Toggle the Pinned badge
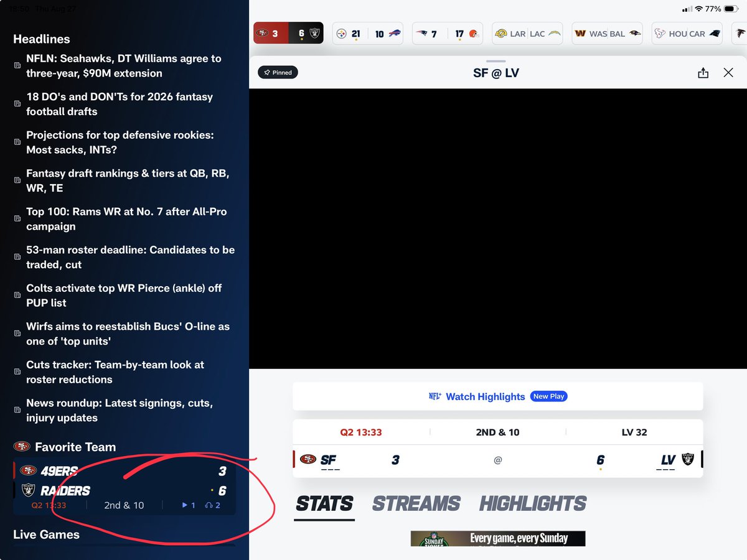 278,72
